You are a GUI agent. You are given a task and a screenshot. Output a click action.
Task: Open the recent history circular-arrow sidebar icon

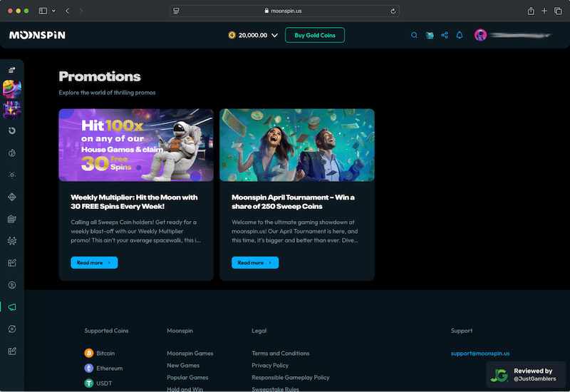[12, 130]
